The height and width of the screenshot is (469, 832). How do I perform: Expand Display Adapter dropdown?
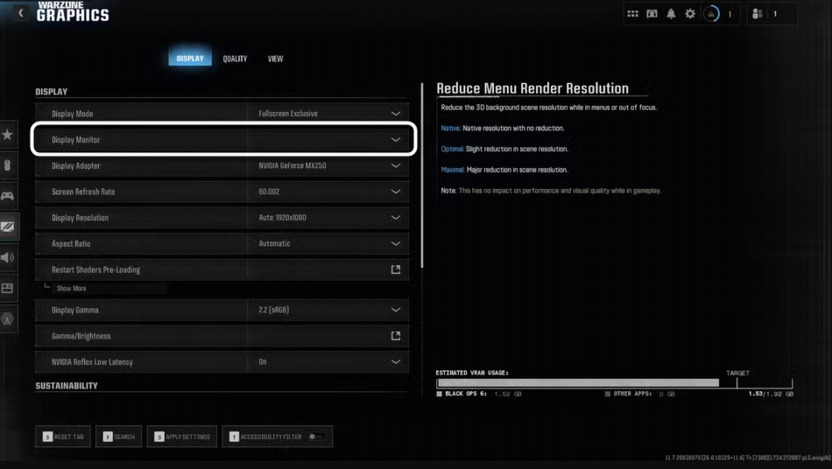click(395, 166)
